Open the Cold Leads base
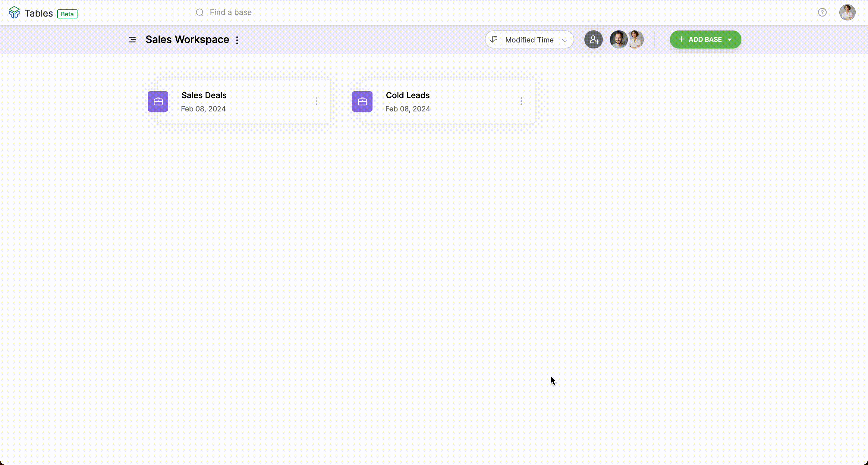The height and width of the screenshot is (465, 868). click(408, 96)
